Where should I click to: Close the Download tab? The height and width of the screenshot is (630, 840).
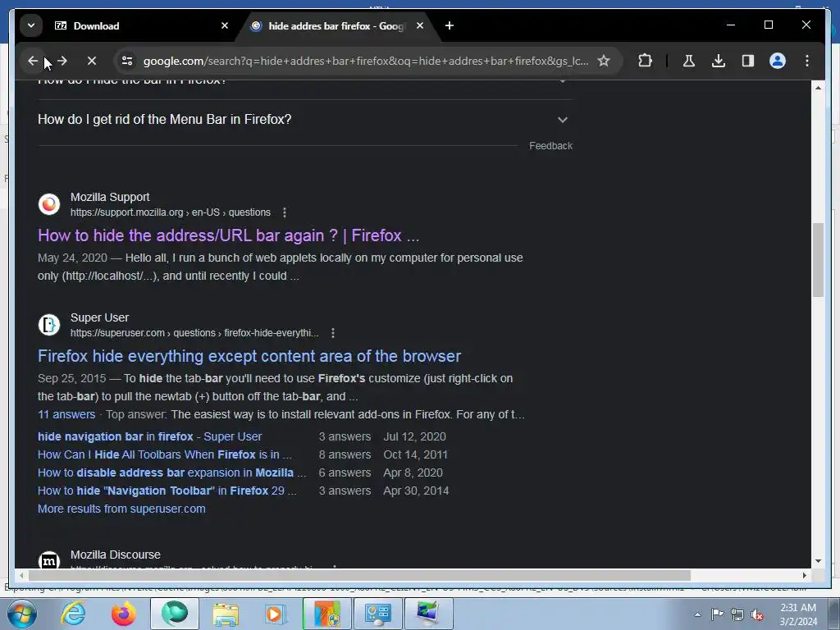coord(225,25)
